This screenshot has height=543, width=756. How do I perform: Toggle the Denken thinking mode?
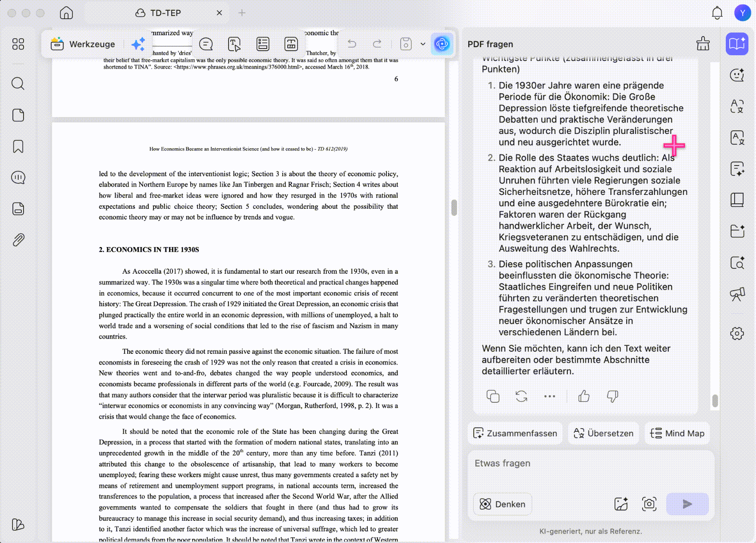coord(503,504)
